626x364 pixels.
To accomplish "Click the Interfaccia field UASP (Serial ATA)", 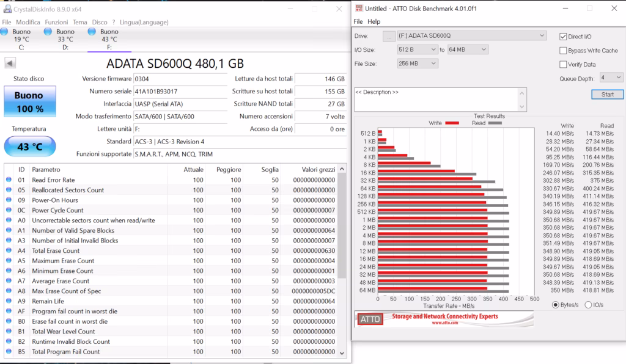I will tap(180, 104).
